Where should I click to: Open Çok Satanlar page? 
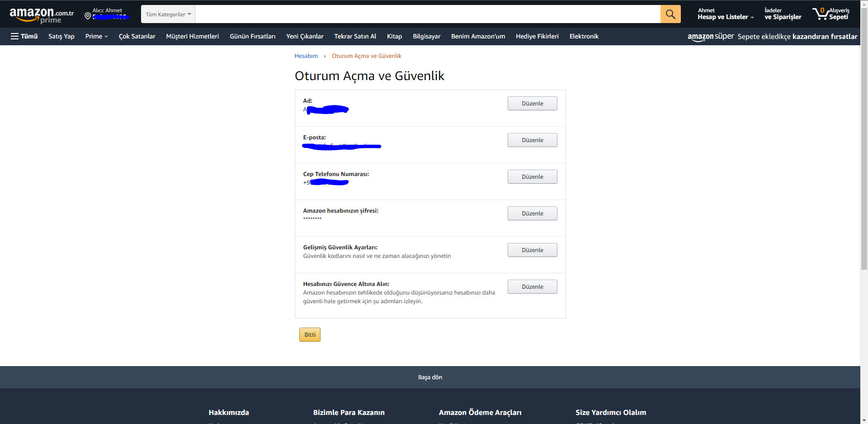pos(137,36)
